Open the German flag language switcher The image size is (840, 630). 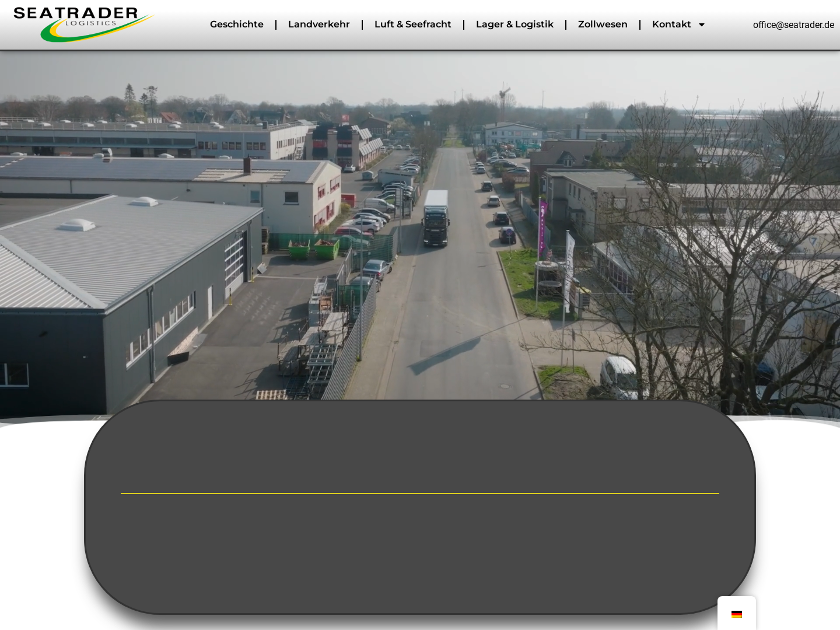pos(737,614)
